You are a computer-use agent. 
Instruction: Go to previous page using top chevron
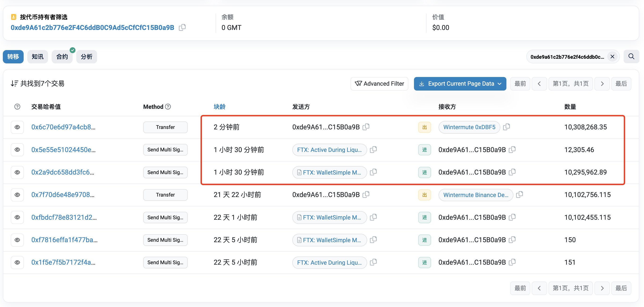(539, 84)
